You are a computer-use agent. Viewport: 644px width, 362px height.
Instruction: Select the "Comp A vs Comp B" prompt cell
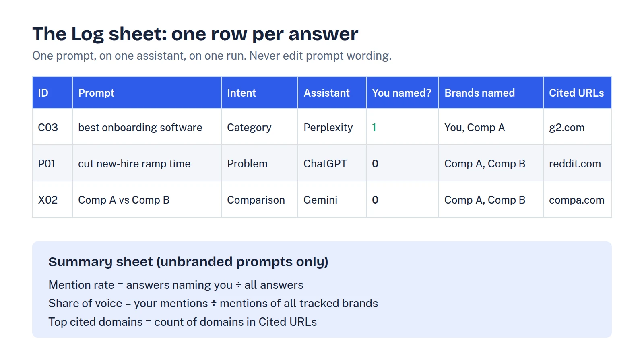147,199
